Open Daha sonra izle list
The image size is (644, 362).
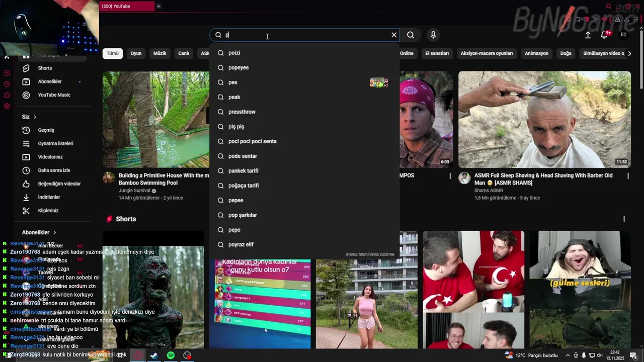(x=53, y=170)
